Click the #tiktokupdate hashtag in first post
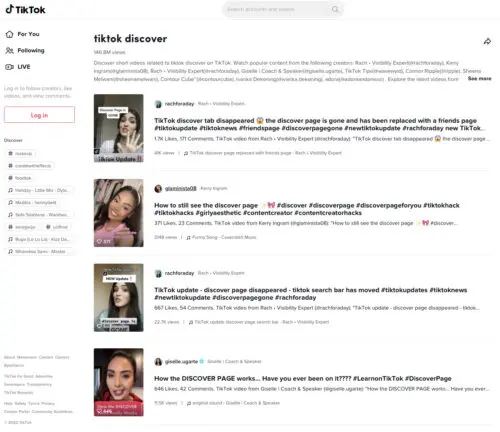This screenshot has height=432, width=500. click(176, 128)
